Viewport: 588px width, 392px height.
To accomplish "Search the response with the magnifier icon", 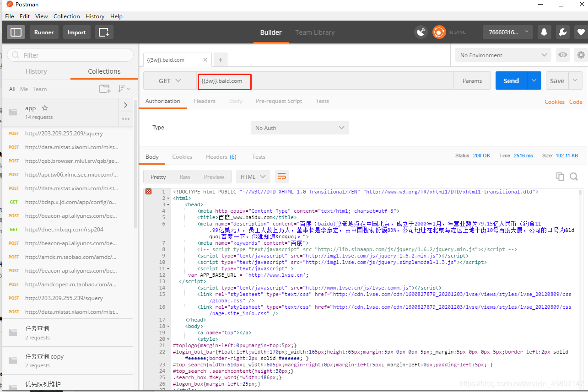I will click(574, 177).
